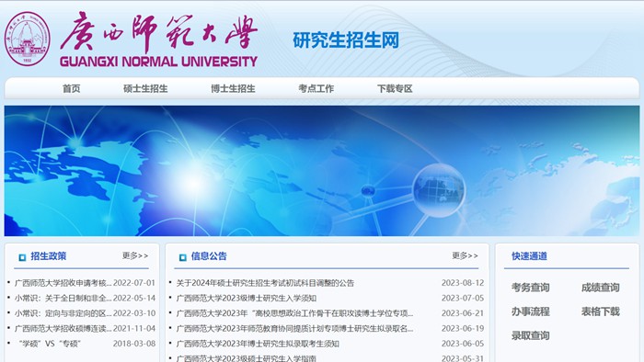
Task: Open the 招生政策 section heading
Action: [x=49, y=256]
